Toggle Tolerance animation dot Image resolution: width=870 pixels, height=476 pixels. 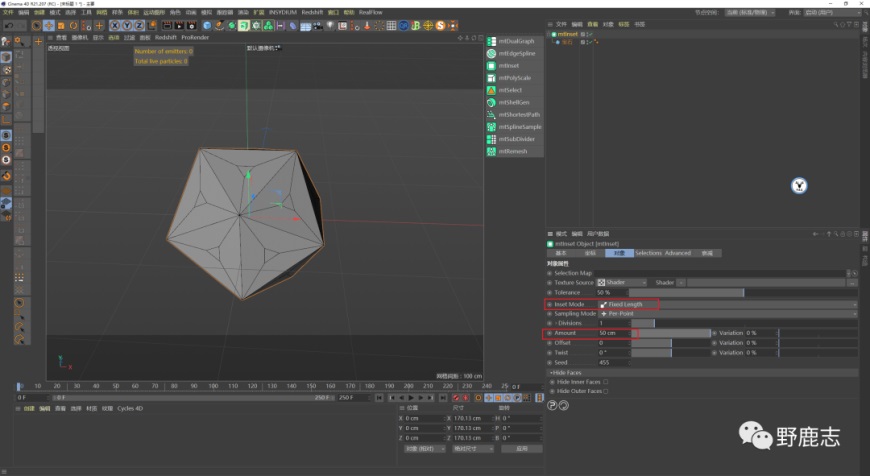click(550, 292)
